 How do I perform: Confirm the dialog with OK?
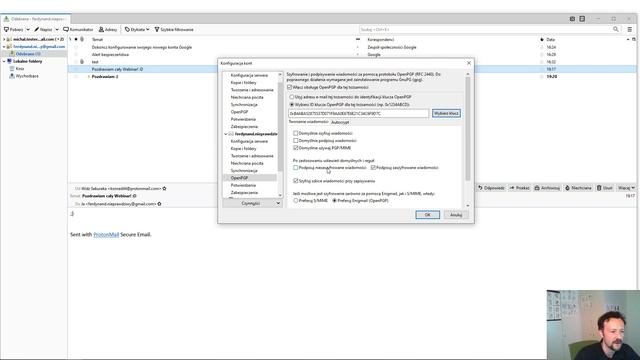(x=427, y=215)
